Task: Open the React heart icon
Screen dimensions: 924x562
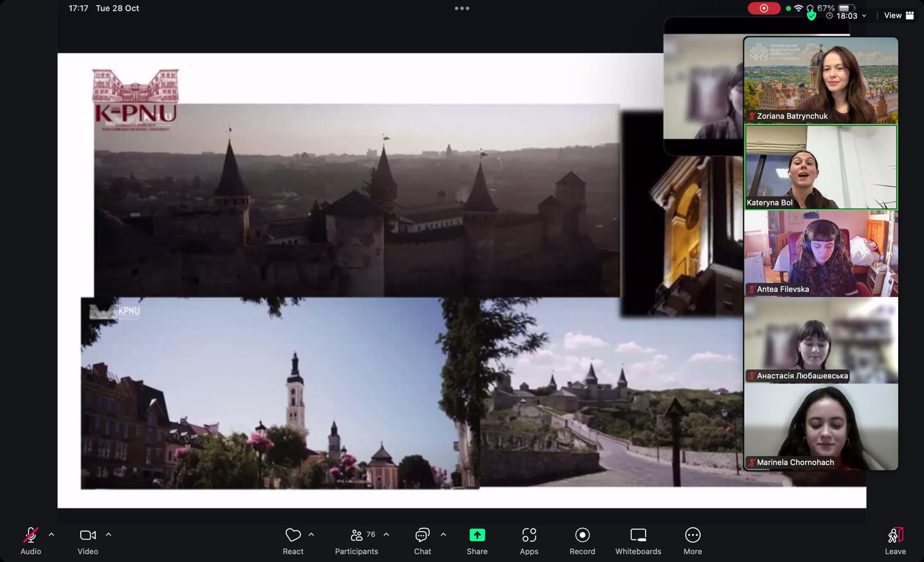Action: [x=293, y=535]
